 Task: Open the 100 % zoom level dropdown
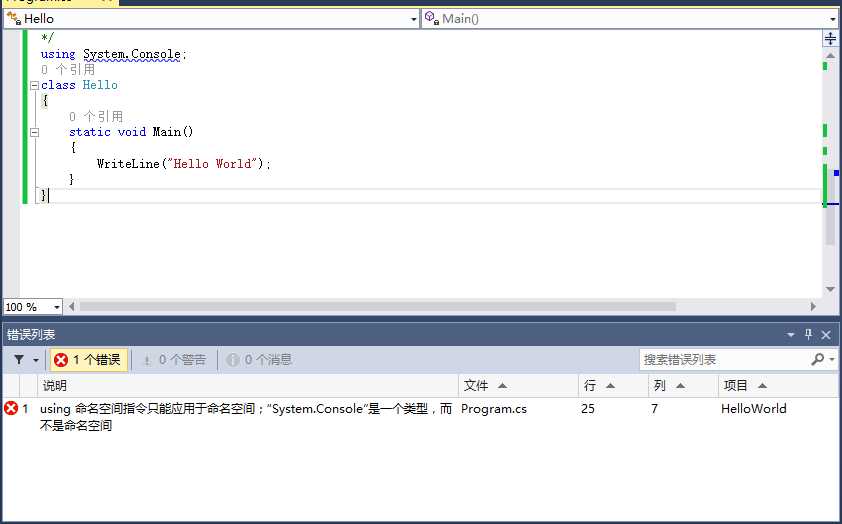56,307
